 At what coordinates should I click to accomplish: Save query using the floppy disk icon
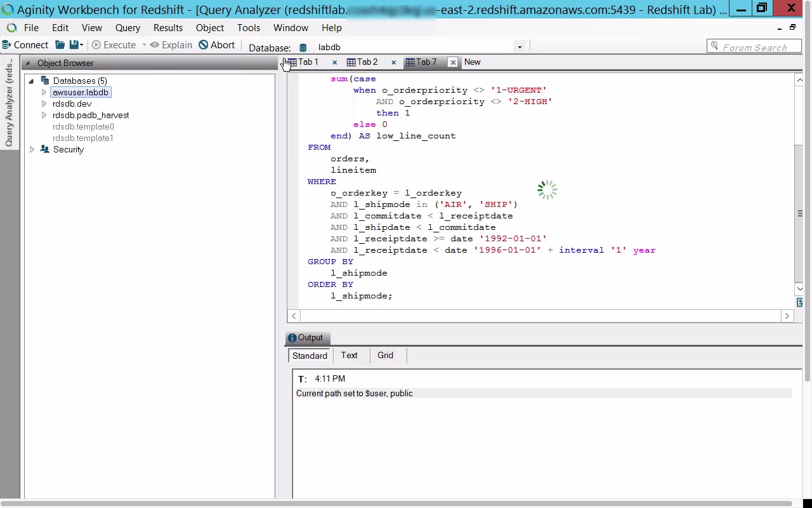[x=74, y=45]
